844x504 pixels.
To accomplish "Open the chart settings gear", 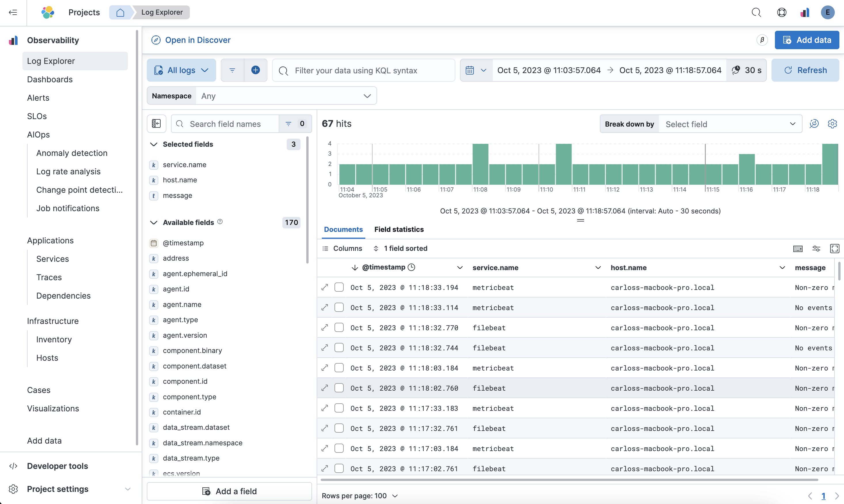I will 832,124.
